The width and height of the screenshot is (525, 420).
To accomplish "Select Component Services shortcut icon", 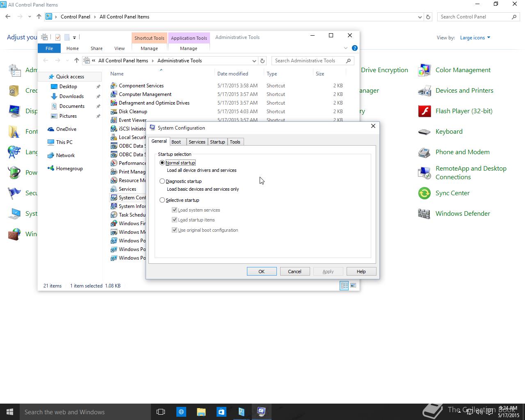I will (114, 86).
